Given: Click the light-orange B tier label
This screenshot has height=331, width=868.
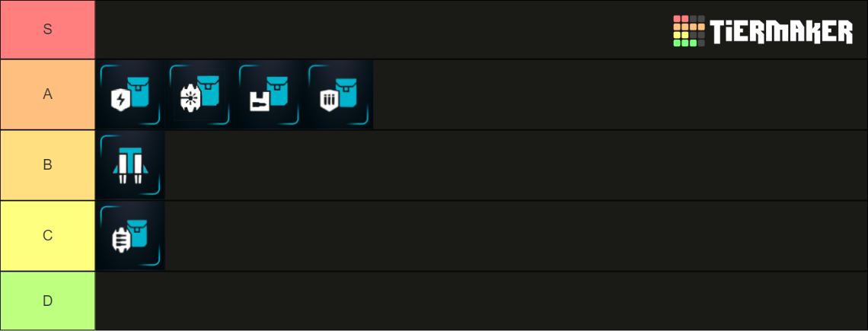Looking at the screenshot, I should 47,165.
